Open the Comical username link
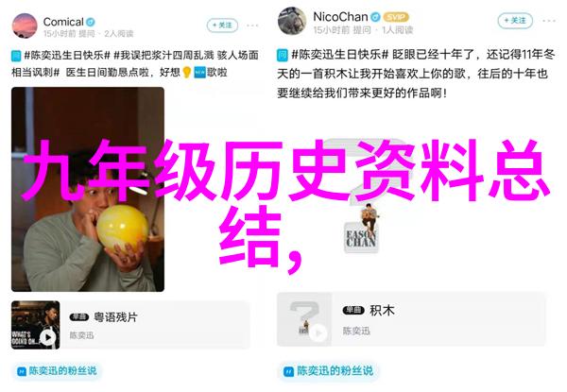 coord(63,22)
